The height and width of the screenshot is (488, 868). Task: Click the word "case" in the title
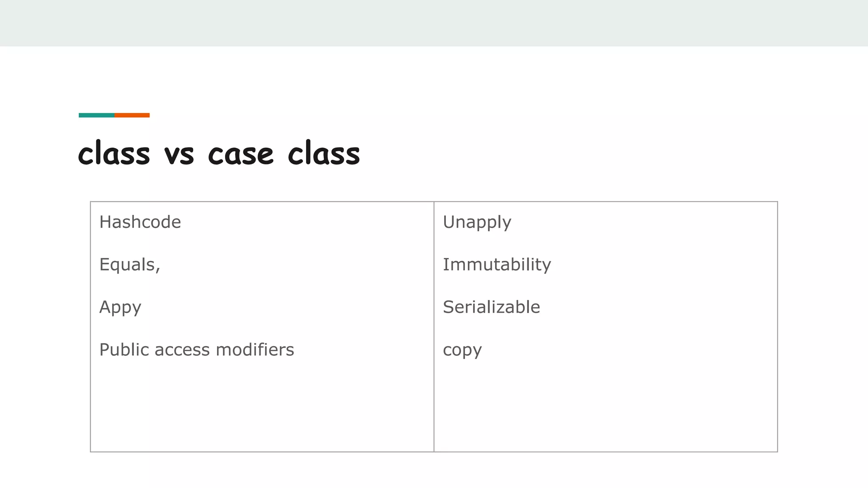pos(241,154)
